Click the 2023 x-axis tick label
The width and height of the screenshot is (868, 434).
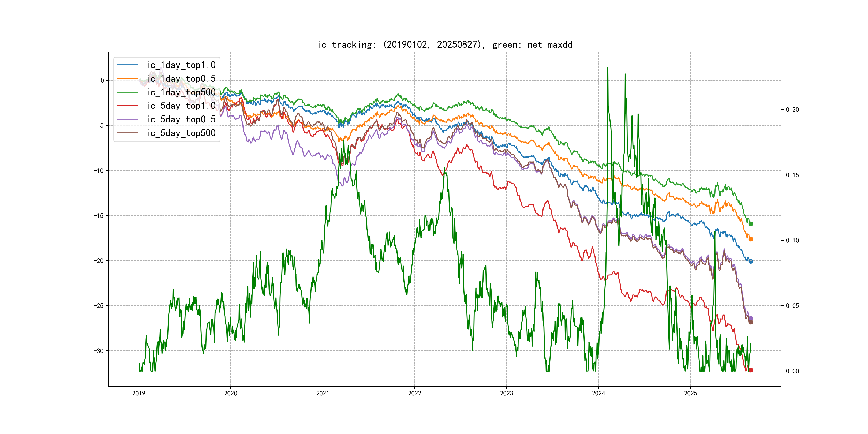pos(506,393)
